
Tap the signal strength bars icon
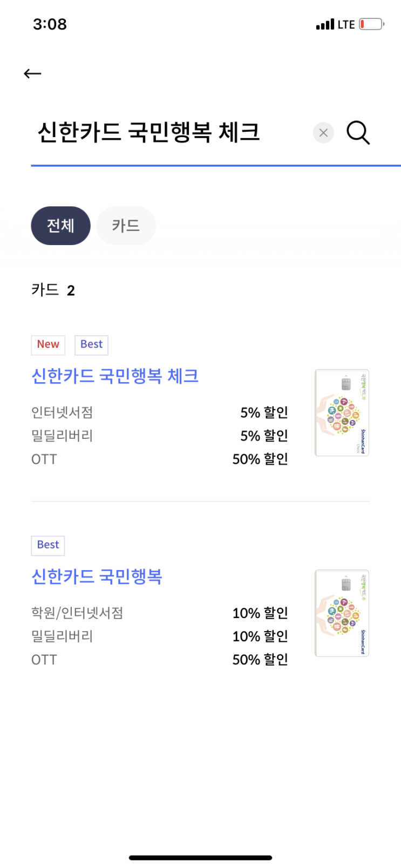pos(325,24)
